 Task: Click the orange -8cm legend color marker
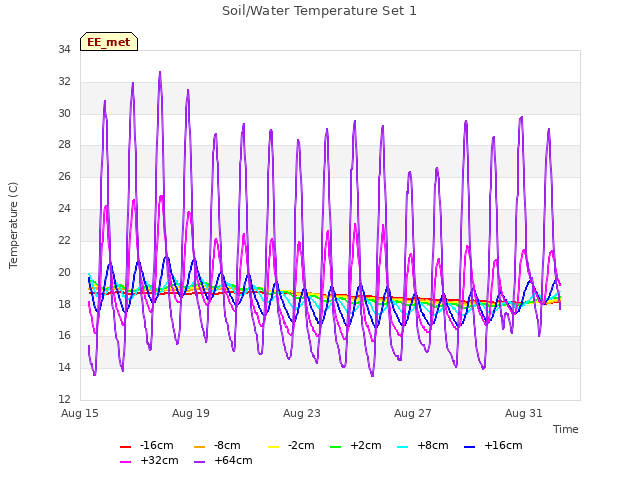click(199, 447)
